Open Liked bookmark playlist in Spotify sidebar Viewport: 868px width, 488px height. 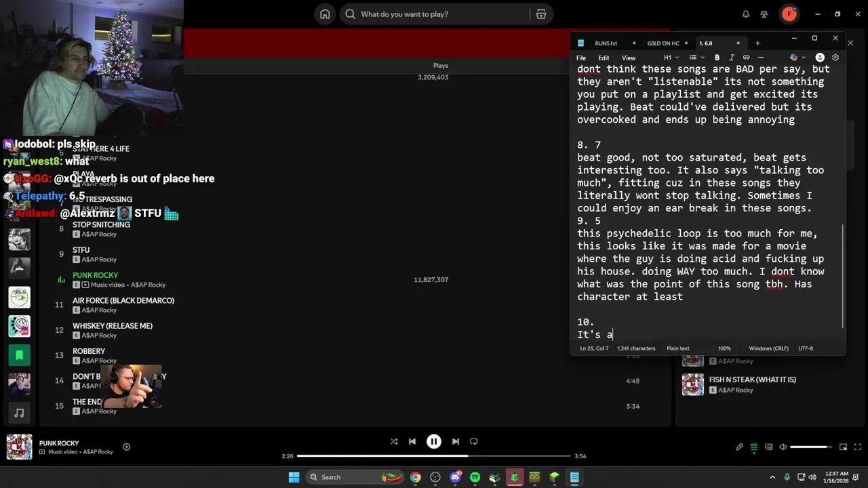[x=19, y=354]
